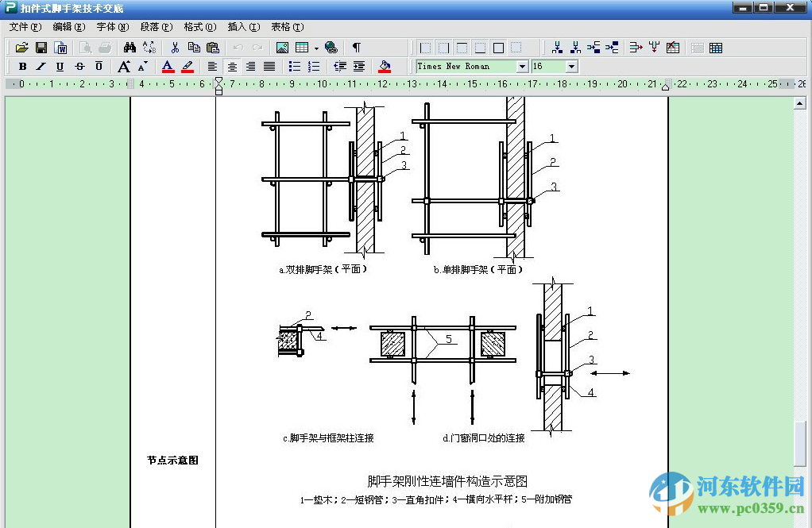Export to Word document icon
This screenshot has width=812, height=528.
[60, 48]
